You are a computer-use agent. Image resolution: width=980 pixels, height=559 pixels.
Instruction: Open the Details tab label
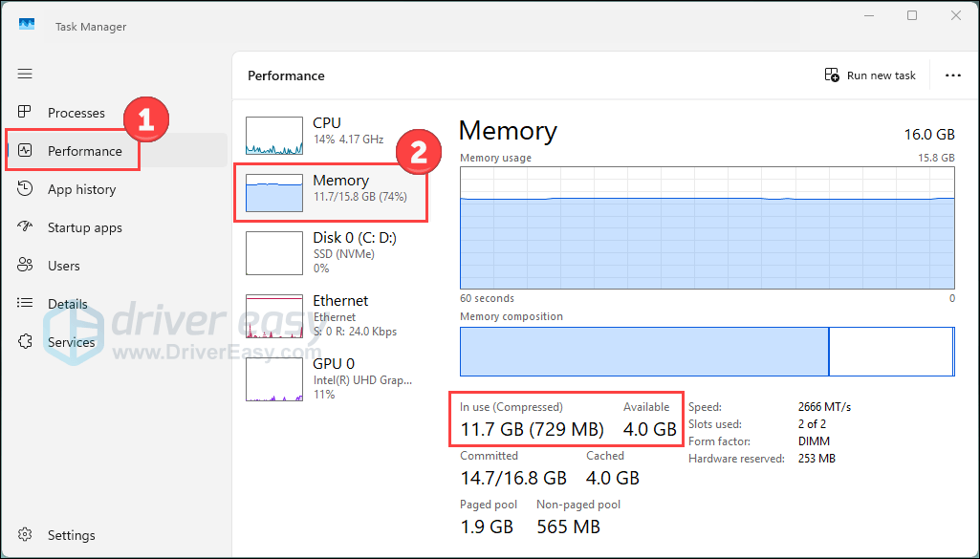coord(68,304)
